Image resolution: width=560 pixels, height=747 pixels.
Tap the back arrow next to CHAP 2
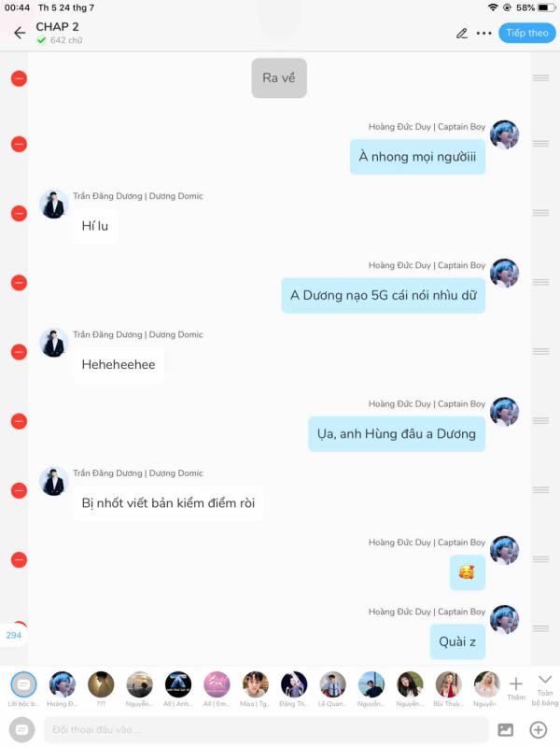(20, 33)
